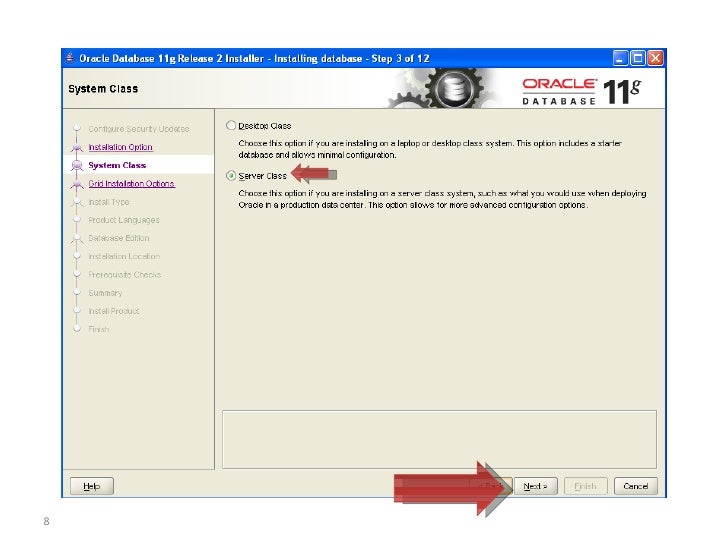Viewport: 728px width, 546px height.
Task: Click the Cancel button
Action: 636,486
